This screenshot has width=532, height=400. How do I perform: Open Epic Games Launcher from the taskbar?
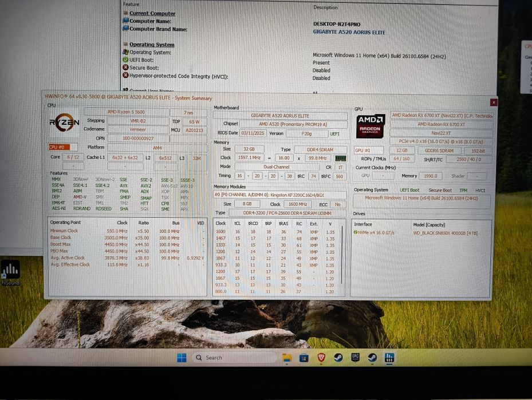tap(355, 358)
